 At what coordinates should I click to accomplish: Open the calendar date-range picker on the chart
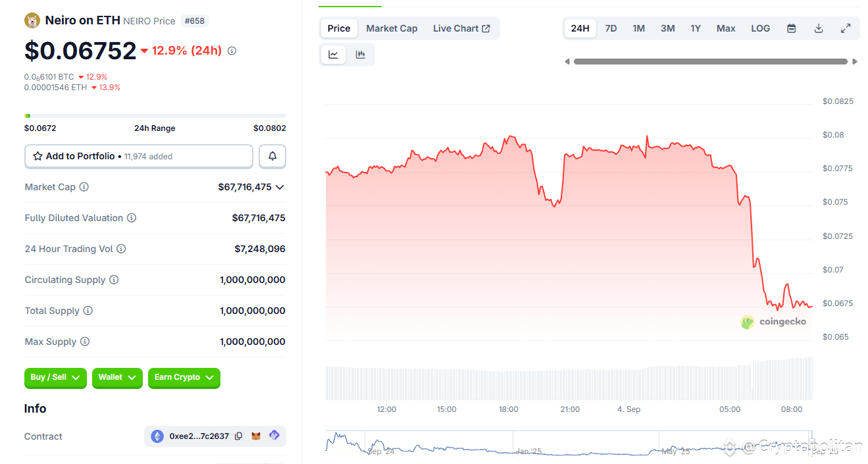(791, 28)
